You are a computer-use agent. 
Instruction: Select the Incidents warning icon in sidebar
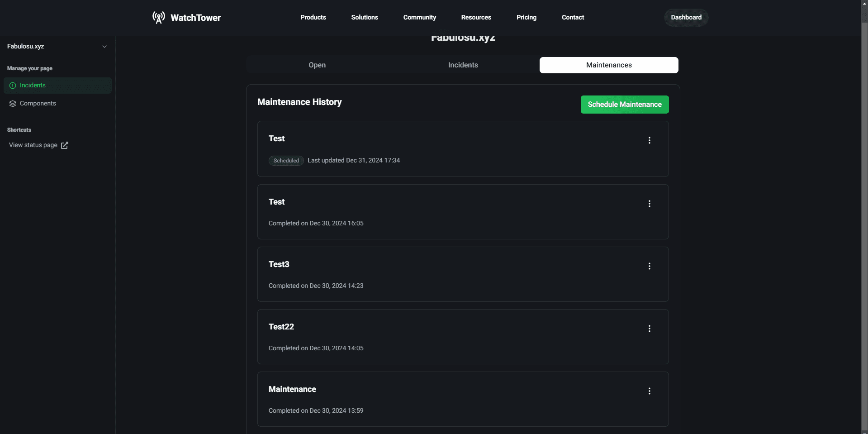click(x=13, y=85)
